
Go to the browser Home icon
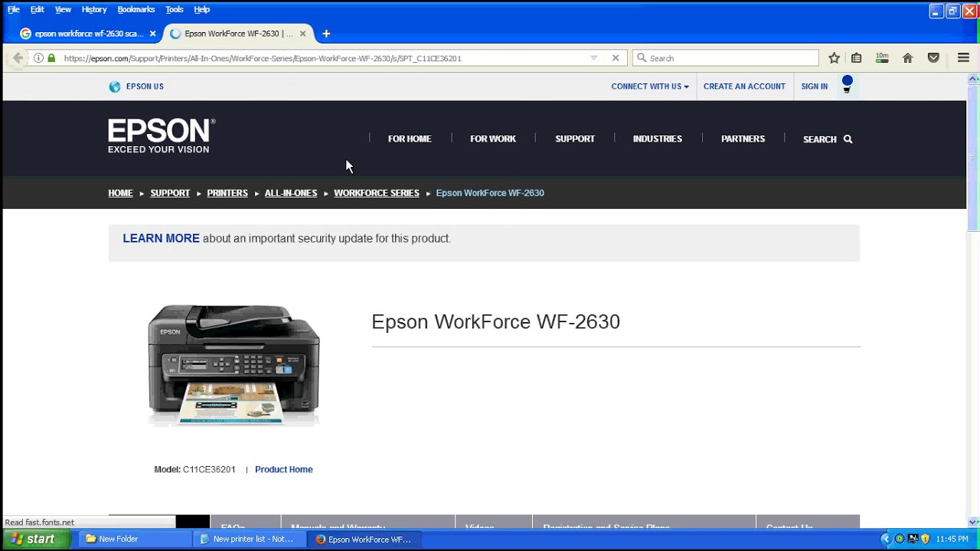point(908,58)
